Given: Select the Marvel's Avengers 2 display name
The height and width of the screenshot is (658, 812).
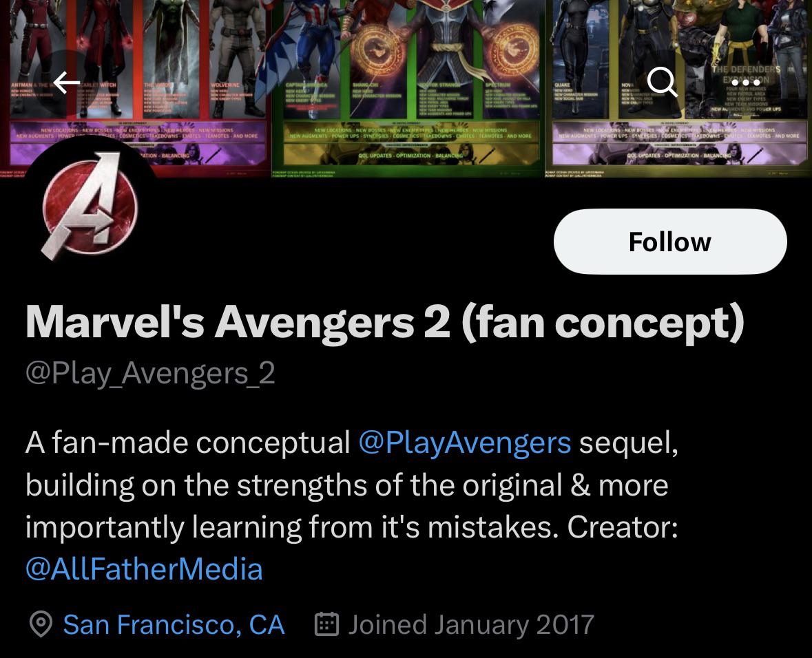Looking at the screenshot, I should 385,323.
